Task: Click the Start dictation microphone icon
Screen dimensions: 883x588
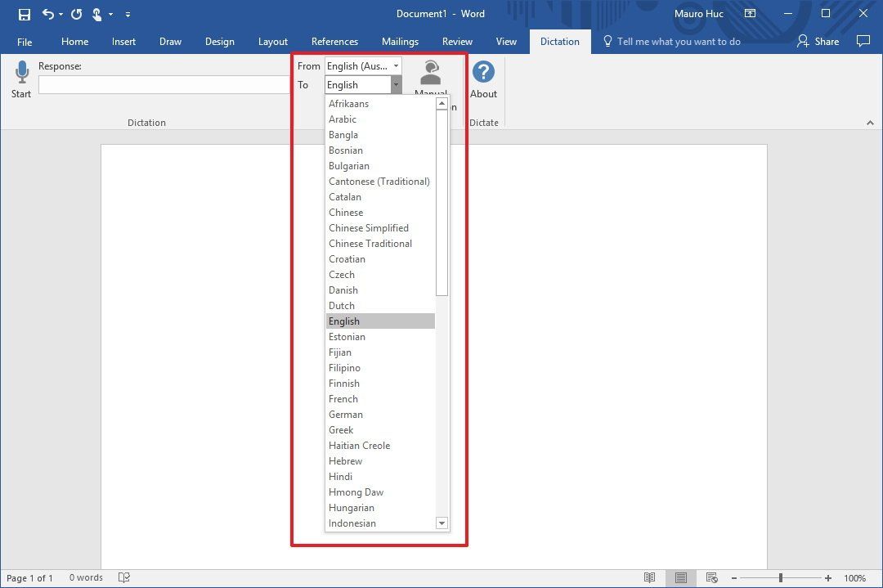Action: point(20,72)
